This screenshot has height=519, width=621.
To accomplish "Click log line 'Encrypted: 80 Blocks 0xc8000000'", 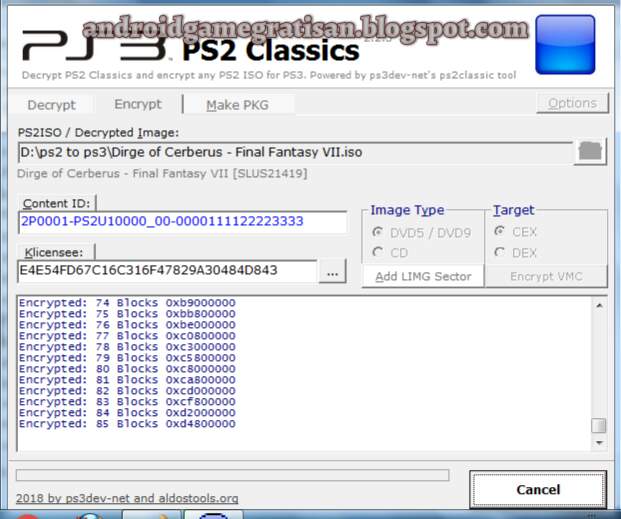I will click(127, 369).
